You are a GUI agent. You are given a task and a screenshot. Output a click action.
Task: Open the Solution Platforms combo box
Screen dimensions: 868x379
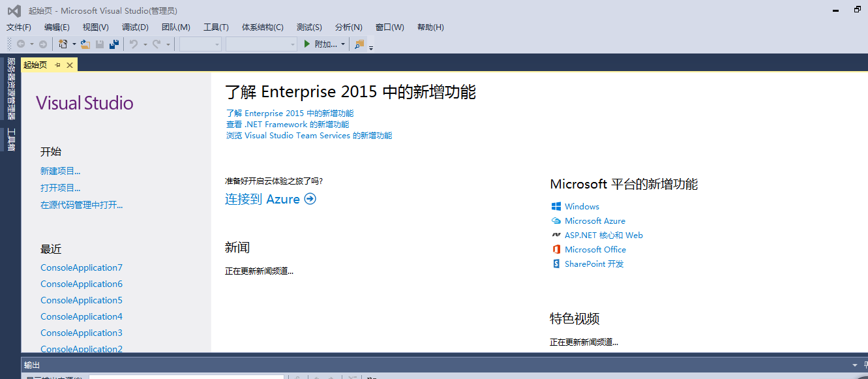pos(262,44)
